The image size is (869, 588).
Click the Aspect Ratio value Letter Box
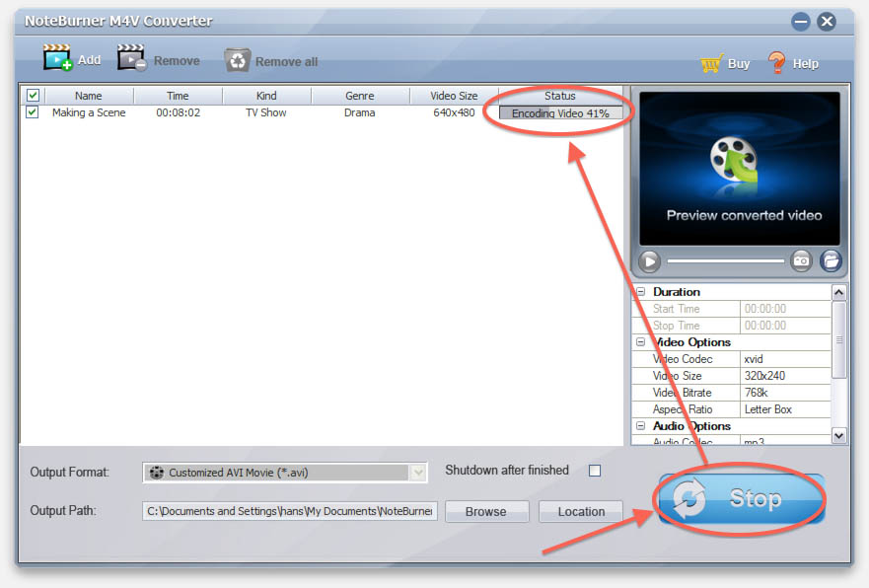click(785, 409)
